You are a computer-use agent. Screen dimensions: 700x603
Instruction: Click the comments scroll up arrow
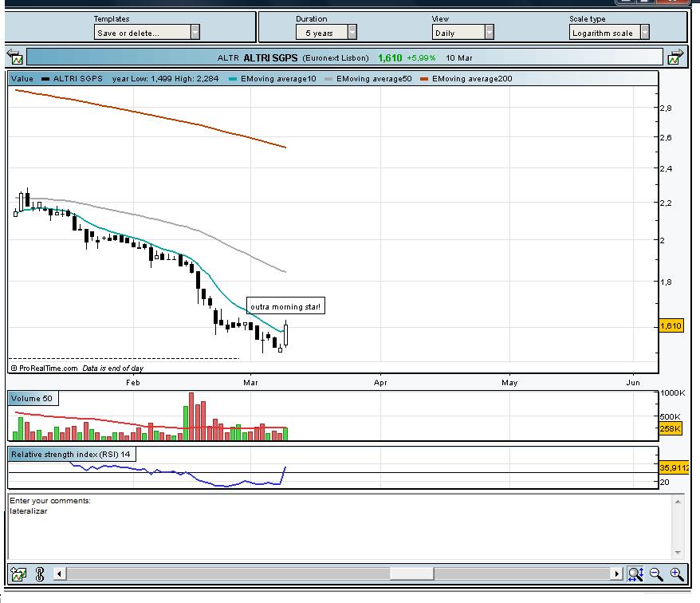click(678, 502)
